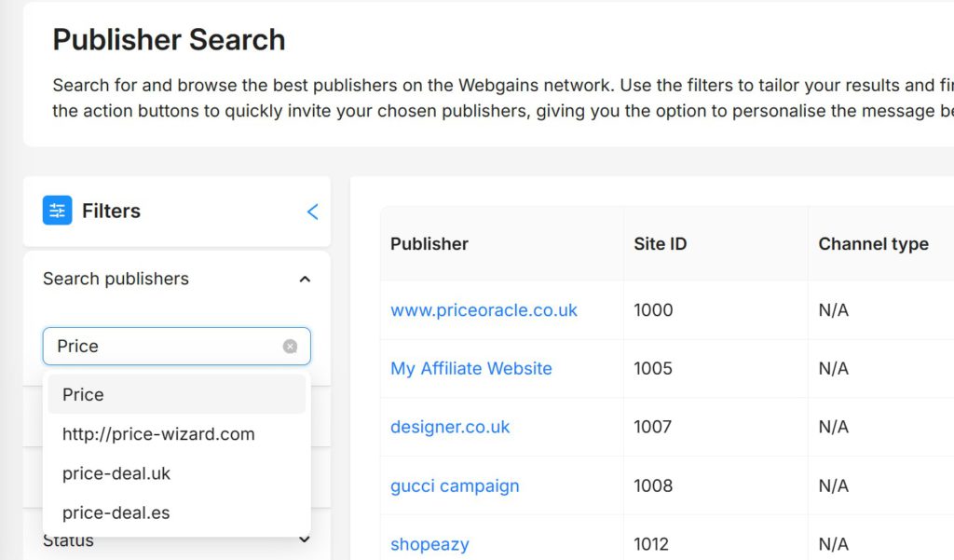Screen dimensions: 954x560
Task: Click the blue Filters sliders icon
Action: pos(57,211)
